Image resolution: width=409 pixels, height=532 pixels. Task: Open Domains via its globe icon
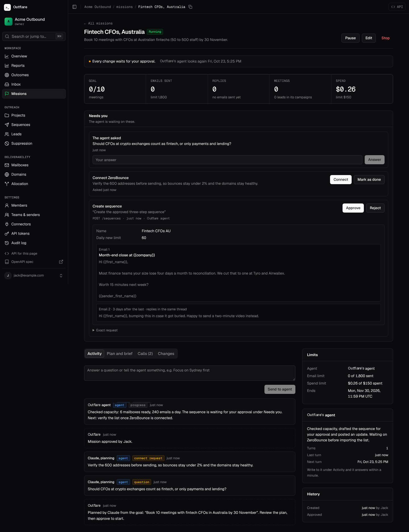(7, 174)
